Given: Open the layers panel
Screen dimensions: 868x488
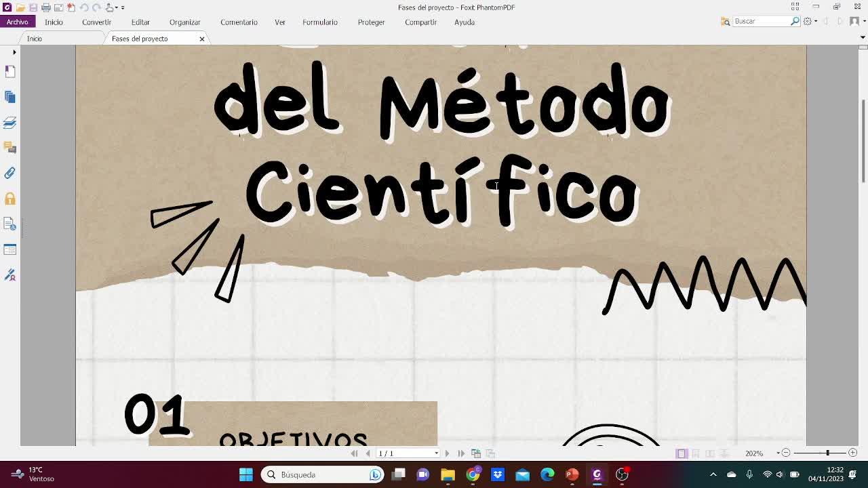Looking at the screenshot, I should [9, 123].
